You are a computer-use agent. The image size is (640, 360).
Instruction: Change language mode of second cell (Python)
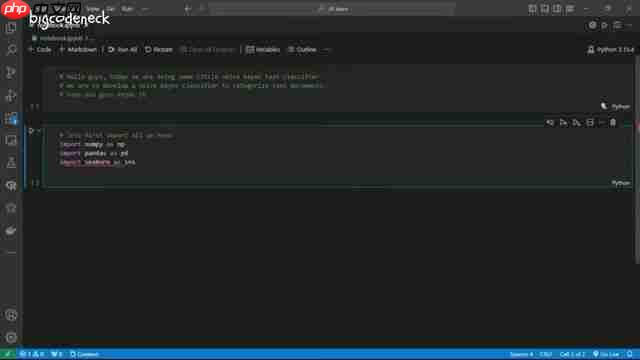tap(620, 183)
